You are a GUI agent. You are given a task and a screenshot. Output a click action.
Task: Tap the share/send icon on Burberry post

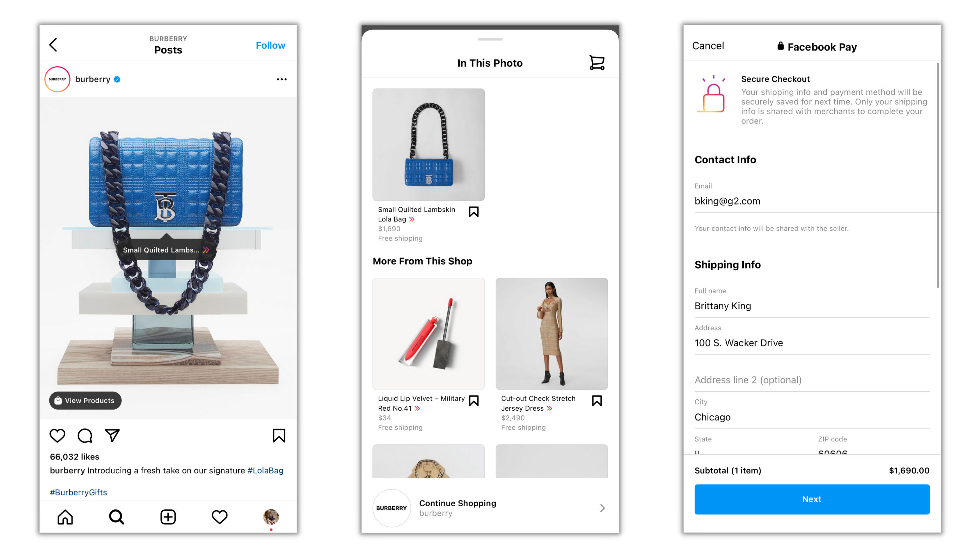click(112, 435)
